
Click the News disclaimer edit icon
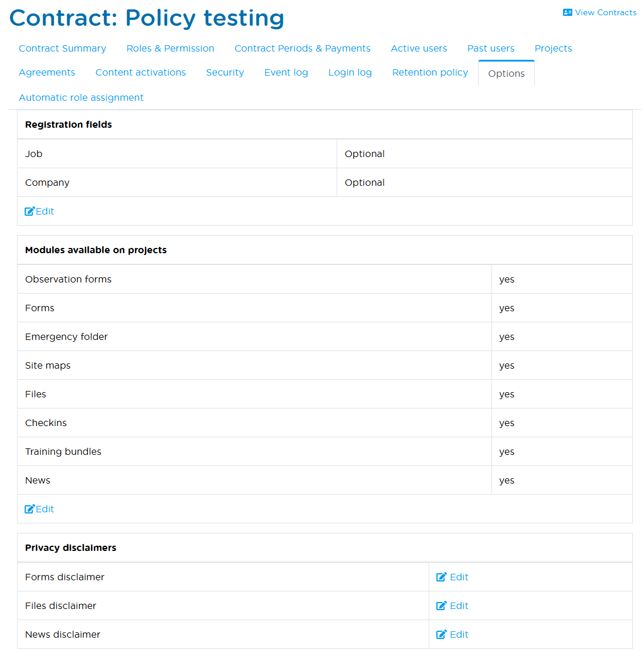pyautogui.click(x=442, y=635)
